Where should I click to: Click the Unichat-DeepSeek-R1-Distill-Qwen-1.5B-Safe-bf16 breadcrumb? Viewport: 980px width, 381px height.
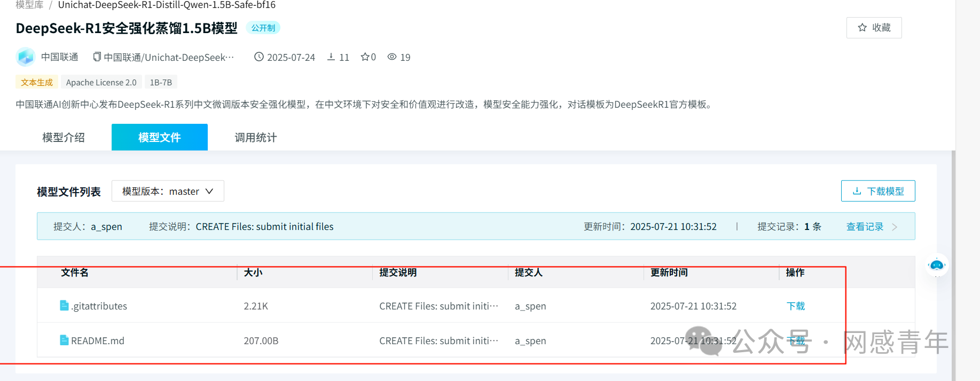(x=167, y=5)
